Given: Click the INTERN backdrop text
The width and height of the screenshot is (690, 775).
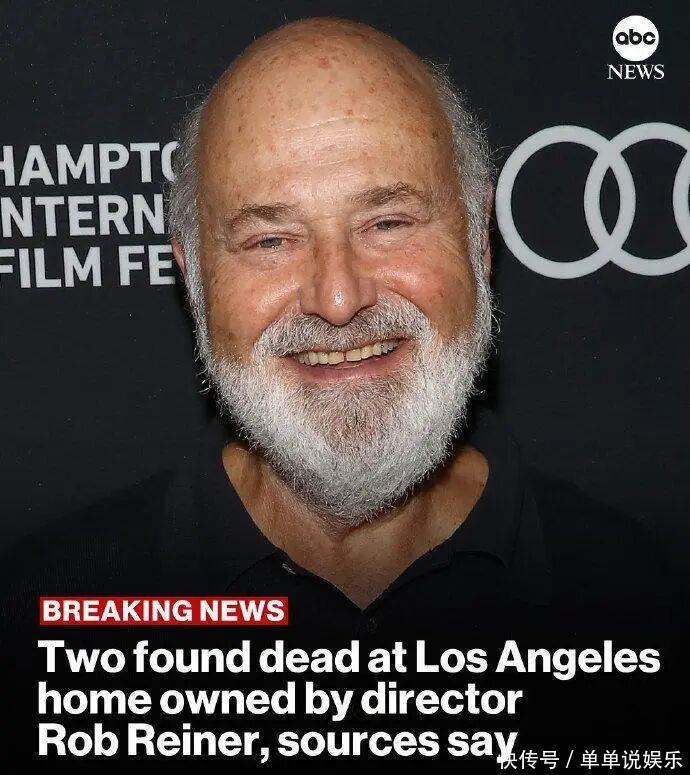Looking at the screenshot, I should pyautogui.click(x=83, y=216).
